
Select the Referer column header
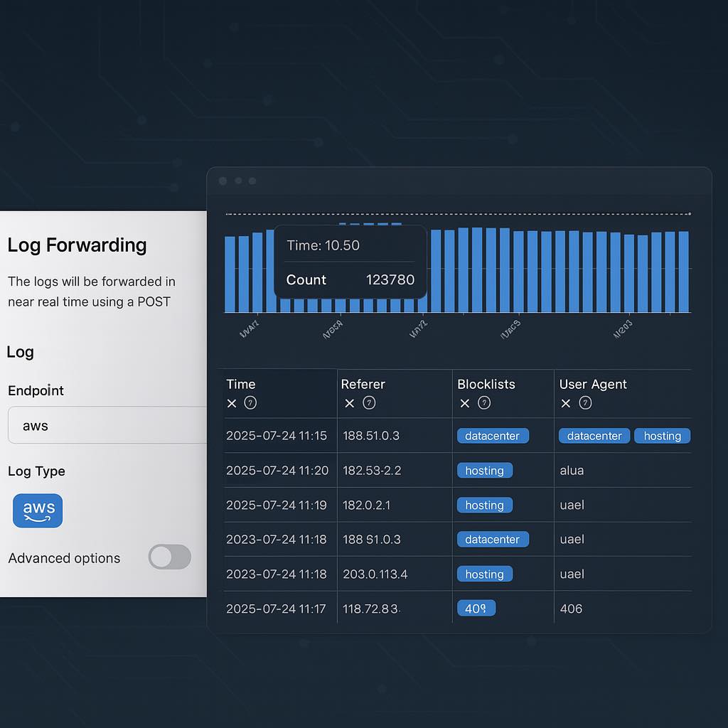pos(363,385)
